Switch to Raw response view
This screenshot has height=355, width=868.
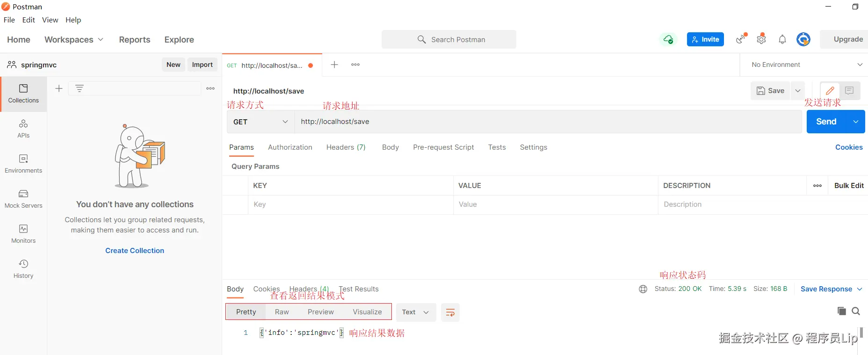282,312
